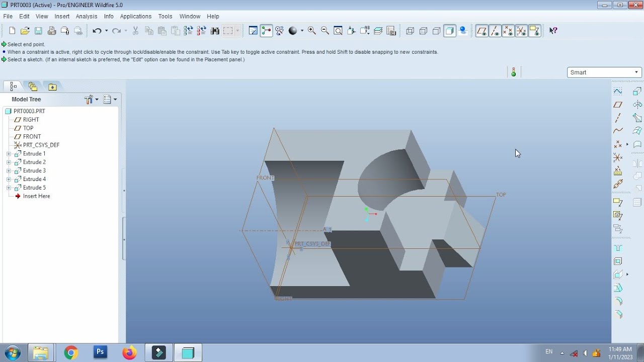Open the undo history dropdown arrow
Viewport: 644px width, 362px height.
click(106, 31)
